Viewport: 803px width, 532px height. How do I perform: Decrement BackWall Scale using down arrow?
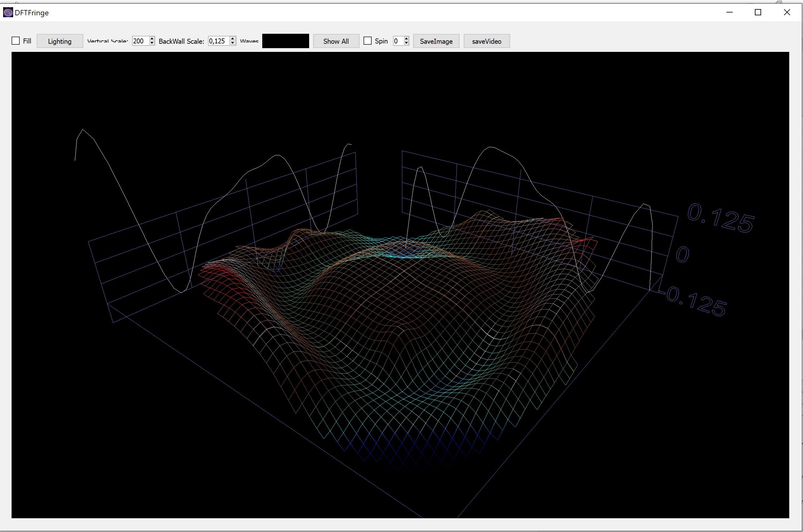coord(233,43)
